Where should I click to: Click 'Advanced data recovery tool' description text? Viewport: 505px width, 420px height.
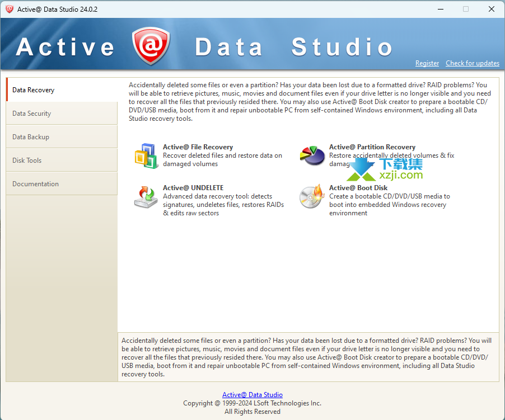pyautogui.click(x=223, y=205)
